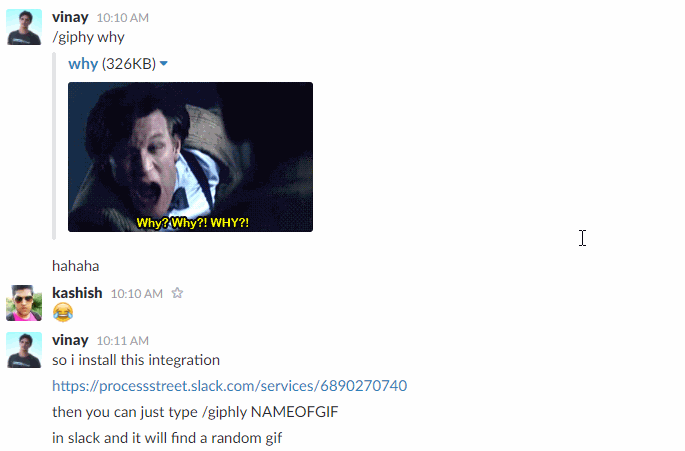Open the processstreet.slack.com services link
This screenshot has height=451, width=685.
click(x=229, y=386)
